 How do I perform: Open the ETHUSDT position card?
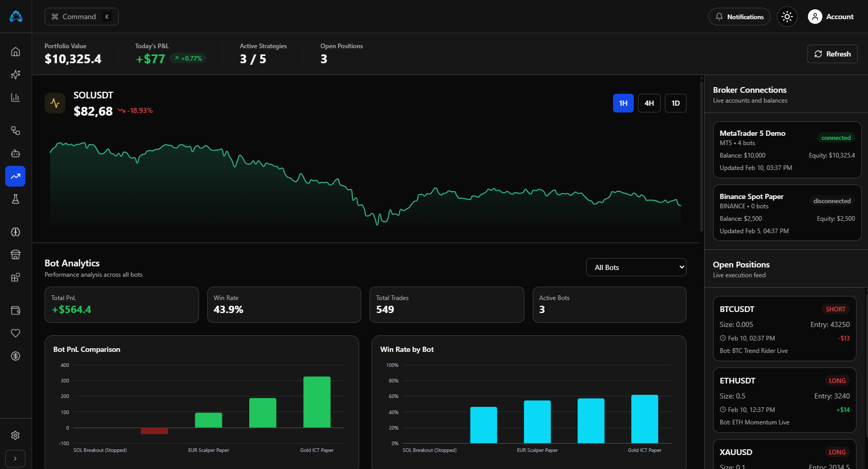(x=785, y=400)
